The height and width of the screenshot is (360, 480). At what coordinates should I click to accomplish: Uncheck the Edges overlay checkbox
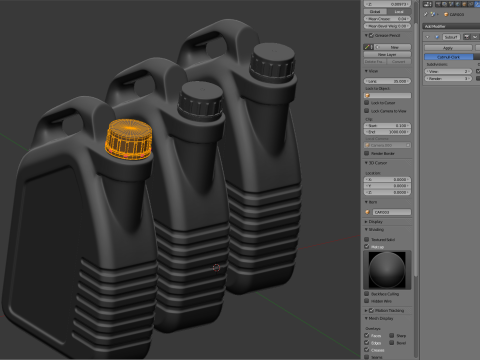(367, 343)
